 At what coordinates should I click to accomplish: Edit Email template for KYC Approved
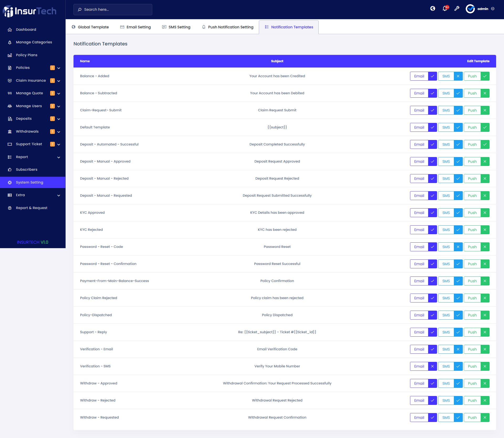pyautogui.click(x=419, y=213)
